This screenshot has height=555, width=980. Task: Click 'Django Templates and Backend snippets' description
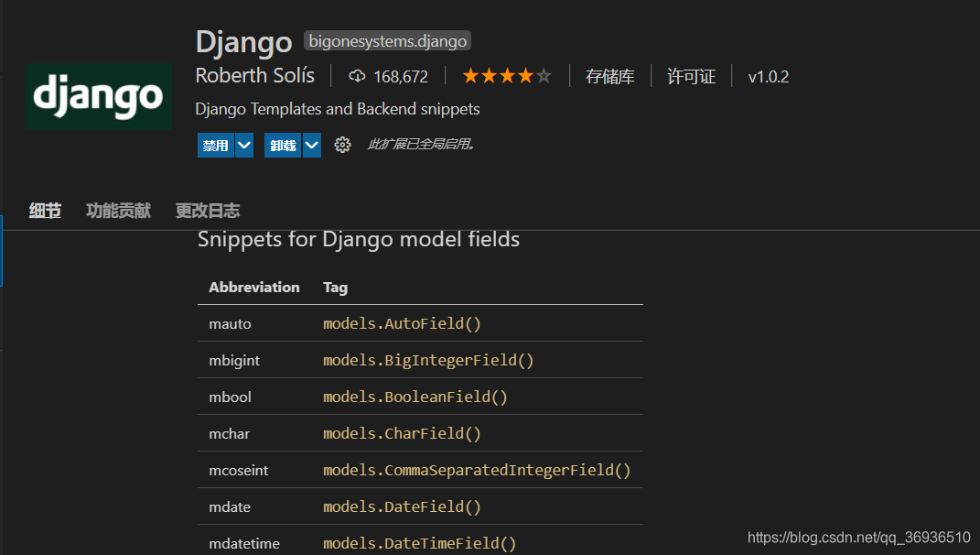click(338, 109)
